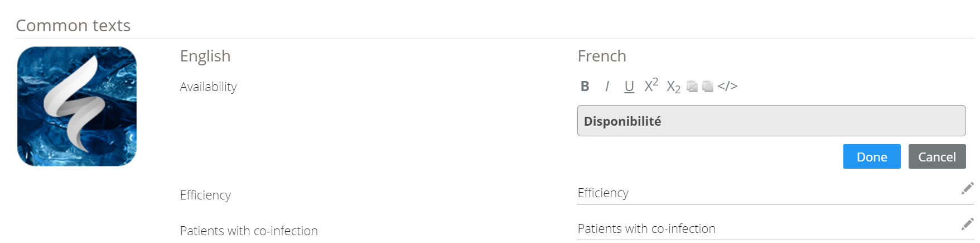Apply underline formatting to the text
This screenshot has height=243, width=980.
click(629, 86)
